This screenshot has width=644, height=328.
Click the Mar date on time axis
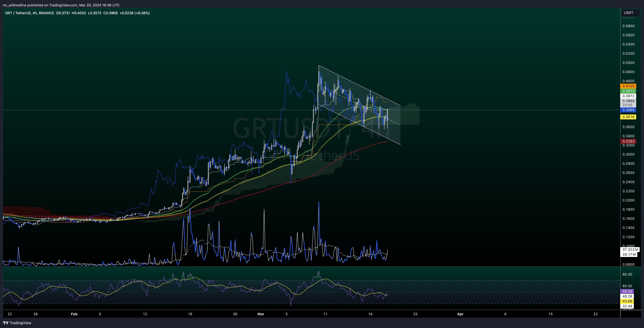click(x=261, y=314)
